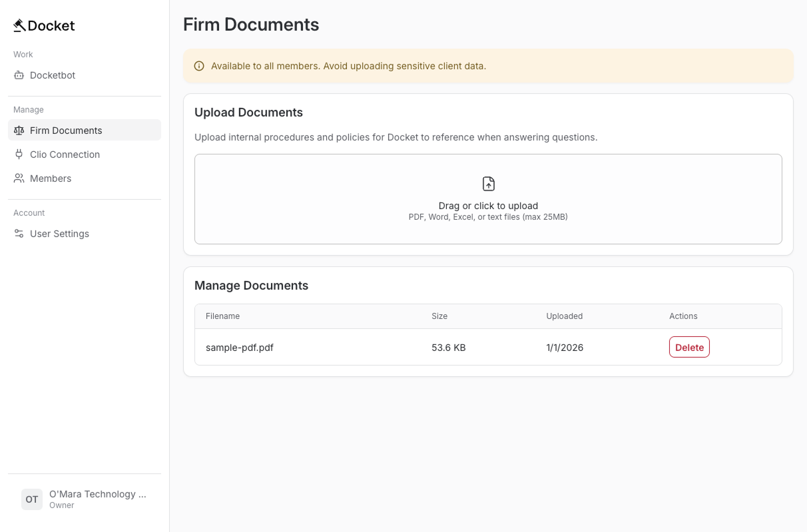Click the Firm Documents page title
The width and height of the screenshot is (807, 532).
pyautogui.click(x=251, y=24)
